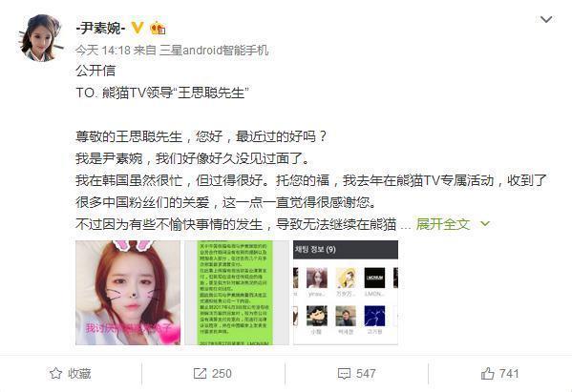
Task: Open the username -尹素婉- profile link
Action: coord(100,28)
